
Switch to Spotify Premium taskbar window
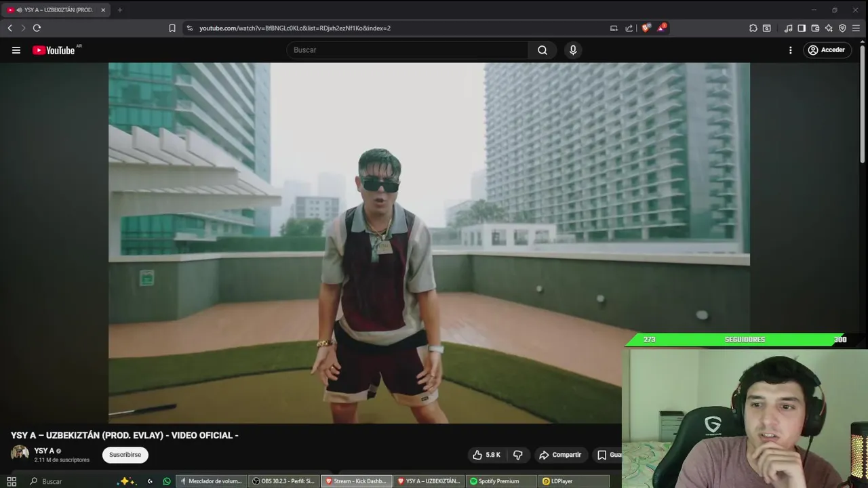(501, 481)
